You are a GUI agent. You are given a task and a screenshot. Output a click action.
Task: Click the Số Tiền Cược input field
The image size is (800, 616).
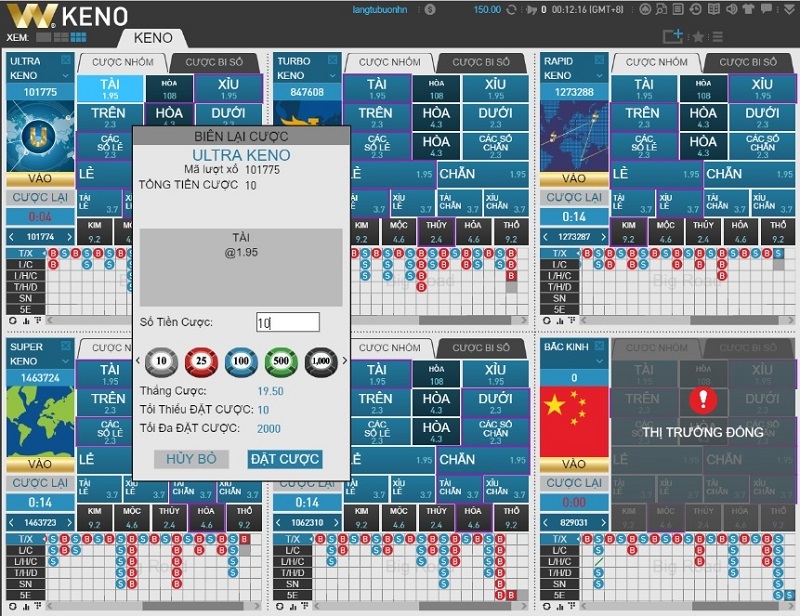pos(287,322)
